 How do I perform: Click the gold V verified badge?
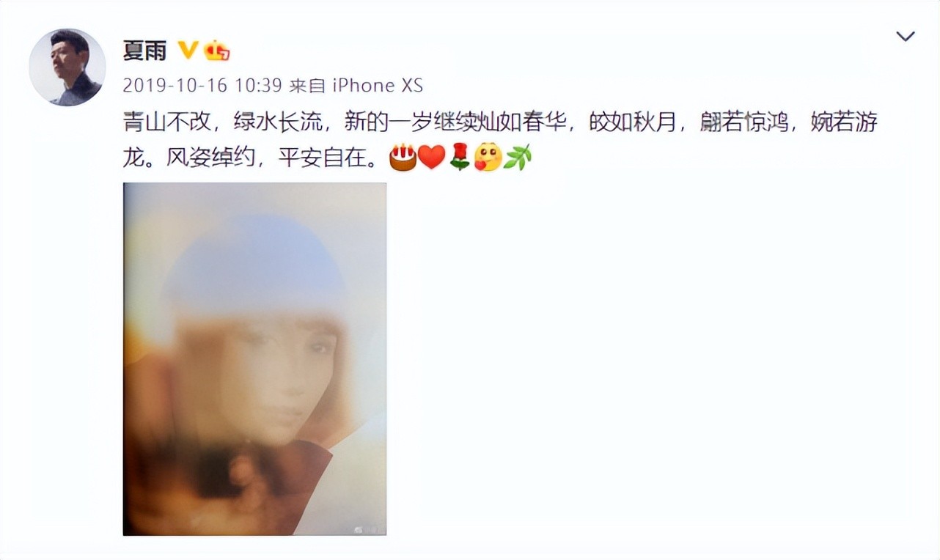click(x=188, y=51)
